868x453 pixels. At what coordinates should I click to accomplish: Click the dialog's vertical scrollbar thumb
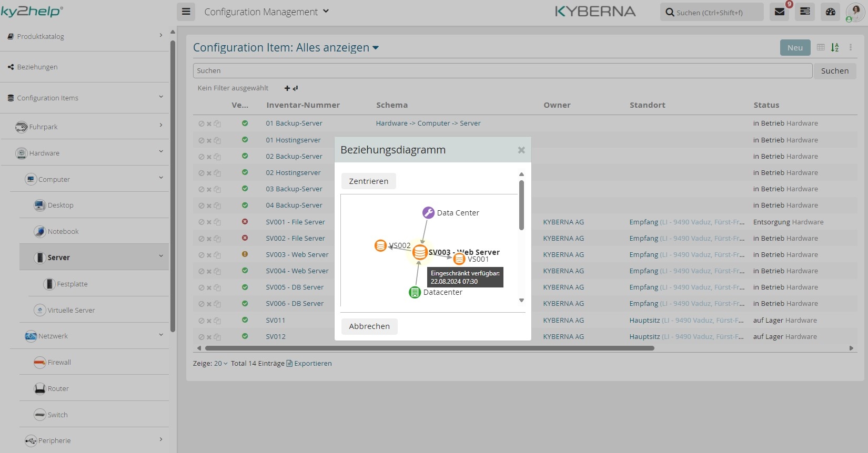(521, 205)
